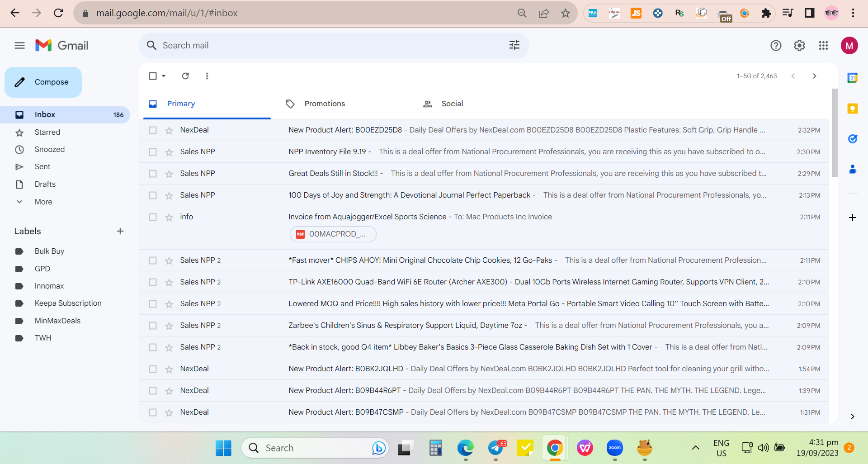This screenshot has width=868, height=464.
Task: Go to the newer page of emails
Action: pos(793,76)
